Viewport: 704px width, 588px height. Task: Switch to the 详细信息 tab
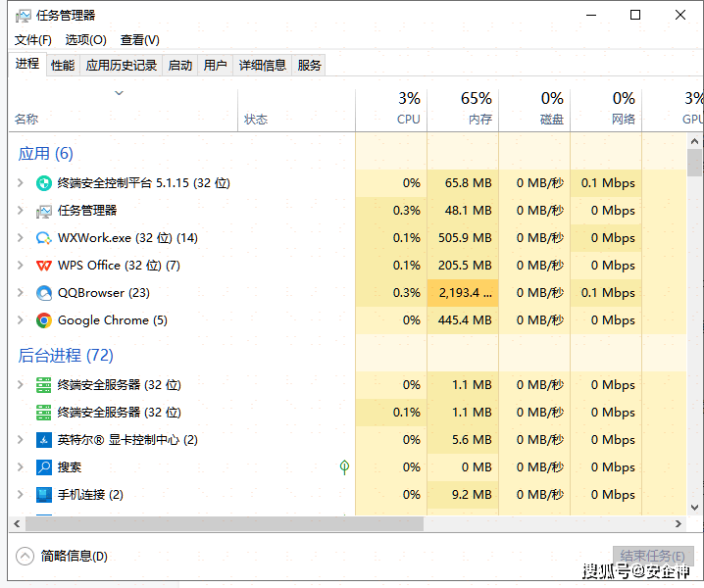[262, 66]
